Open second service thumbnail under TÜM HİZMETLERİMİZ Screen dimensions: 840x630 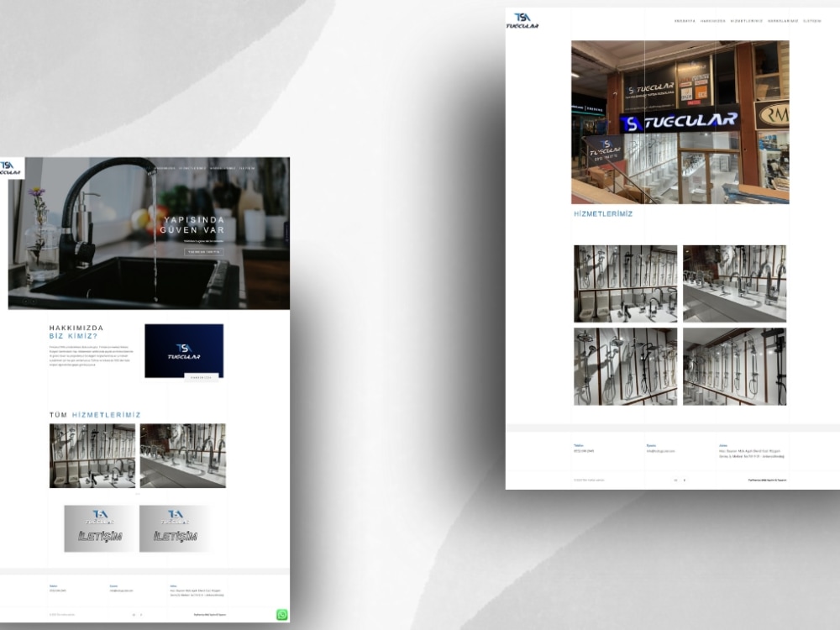pos(182,455)
